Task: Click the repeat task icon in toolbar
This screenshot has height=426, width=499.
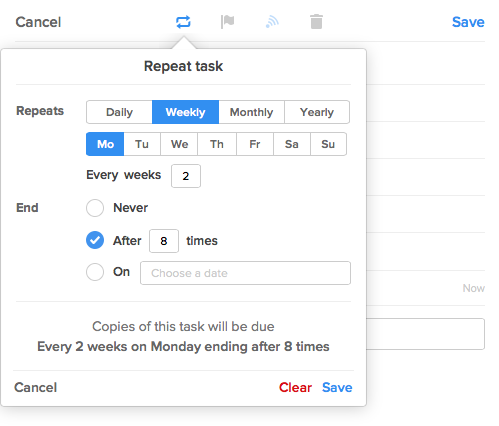Action: click(x=183, y=22)
